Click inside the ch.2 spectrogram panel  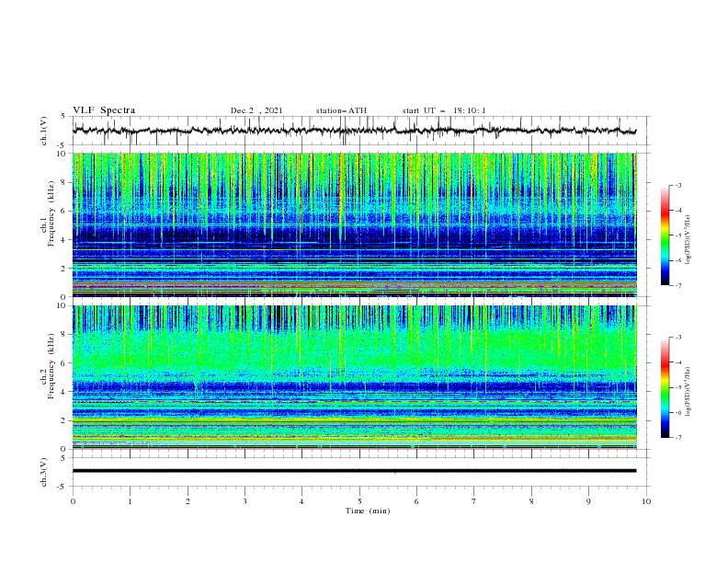pyautogui.click(x=354, y=377)
